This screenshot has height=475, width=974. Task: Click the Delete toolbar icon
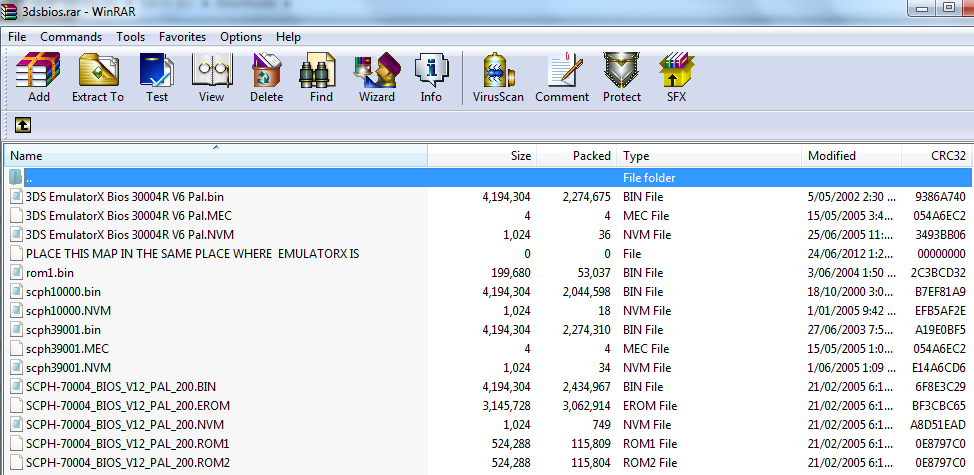tap(266, 78)
